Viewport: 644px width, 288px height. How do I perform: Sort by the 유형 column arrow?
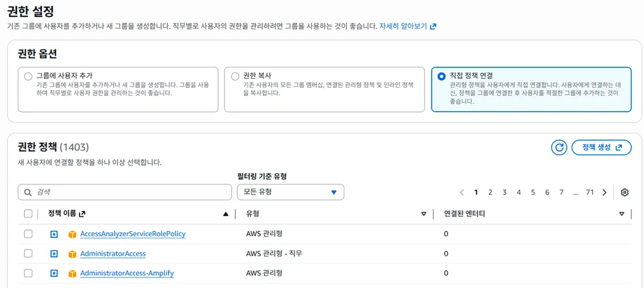pos(424,214)
